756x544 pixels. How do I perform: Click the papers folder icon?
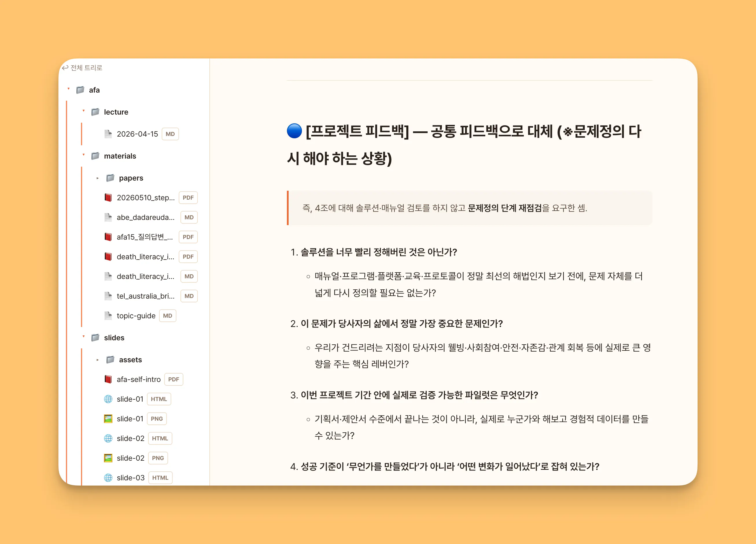(x=110, y=178)
